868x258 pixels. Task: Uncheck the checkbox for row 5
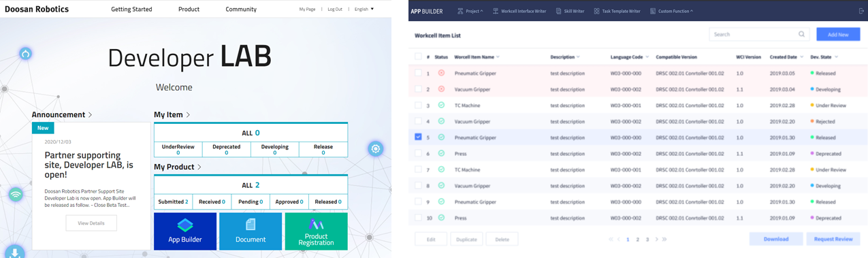[418, 137]
